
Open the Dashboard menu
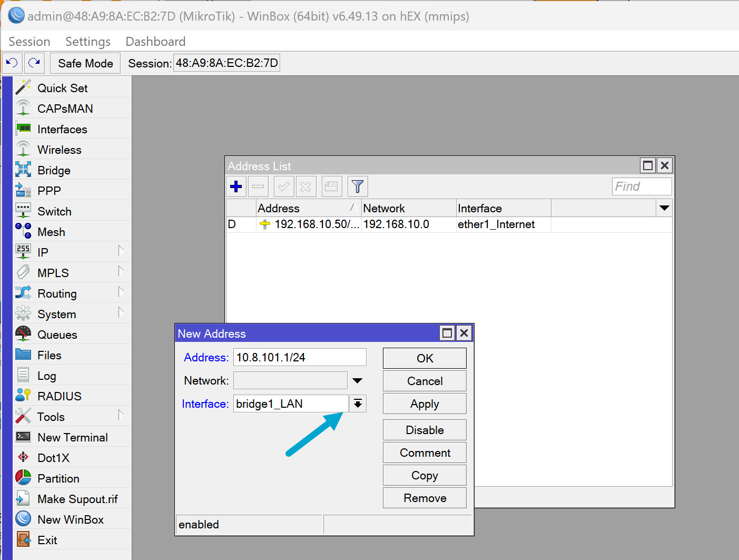tap(155, 41)
